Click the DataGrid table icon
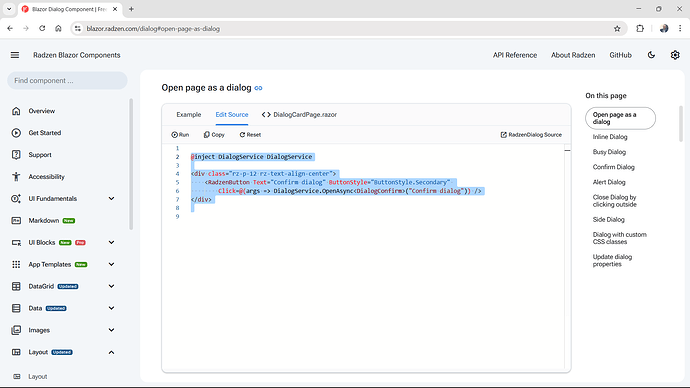 click(16, 286)
